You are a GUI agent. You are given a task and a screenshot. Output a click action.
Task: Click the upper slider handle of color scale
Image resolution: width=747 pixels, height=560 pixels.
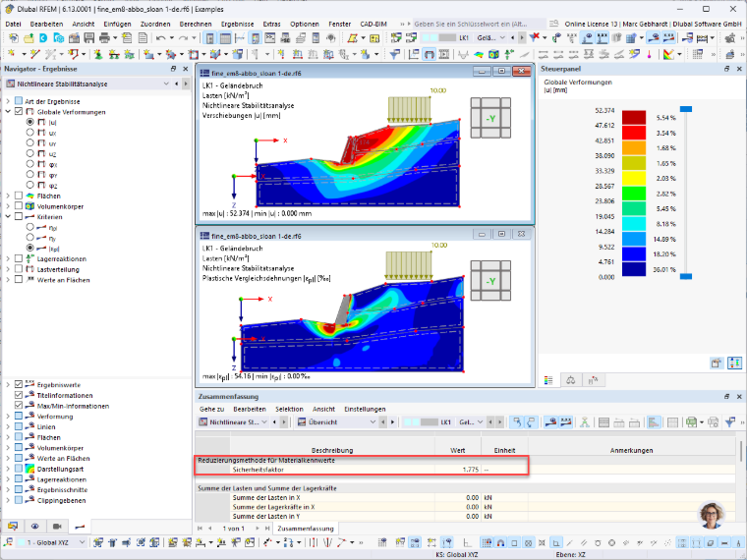point(685,109)
